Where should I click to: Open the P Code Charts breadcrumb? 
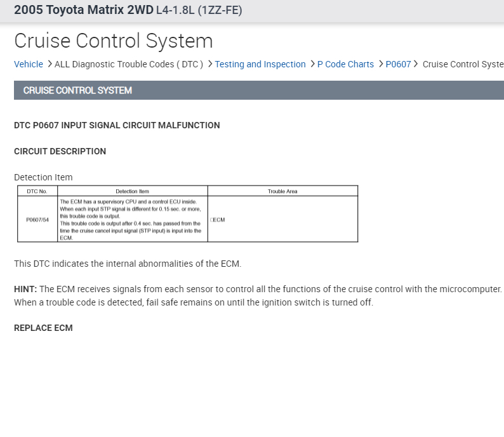coord(345,64)
